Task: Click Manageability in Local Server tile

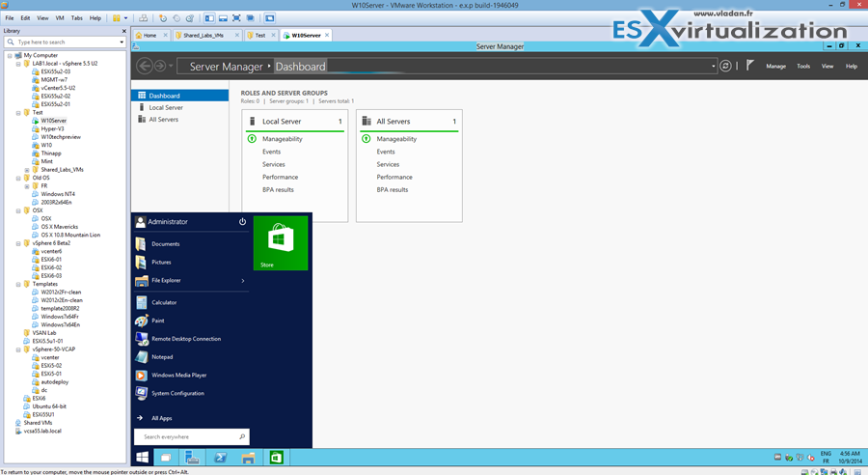Action: point(283,139)
